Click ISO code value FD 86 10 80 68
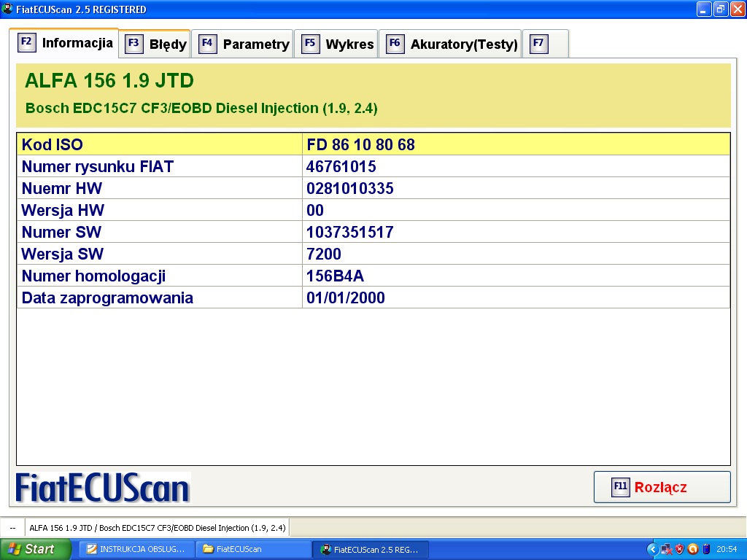This screenshot has height=560, width=747. pyautogui.click(x=360, y=144)
